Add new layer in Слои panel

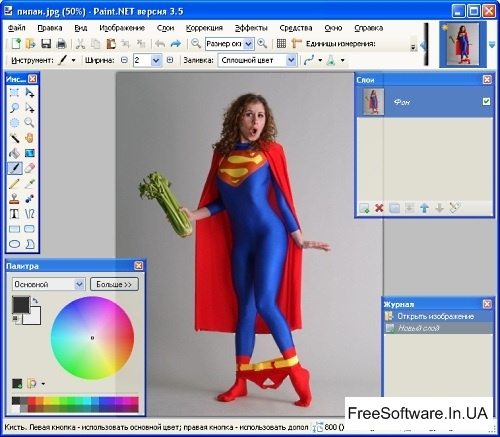click(x=364, y=208)
